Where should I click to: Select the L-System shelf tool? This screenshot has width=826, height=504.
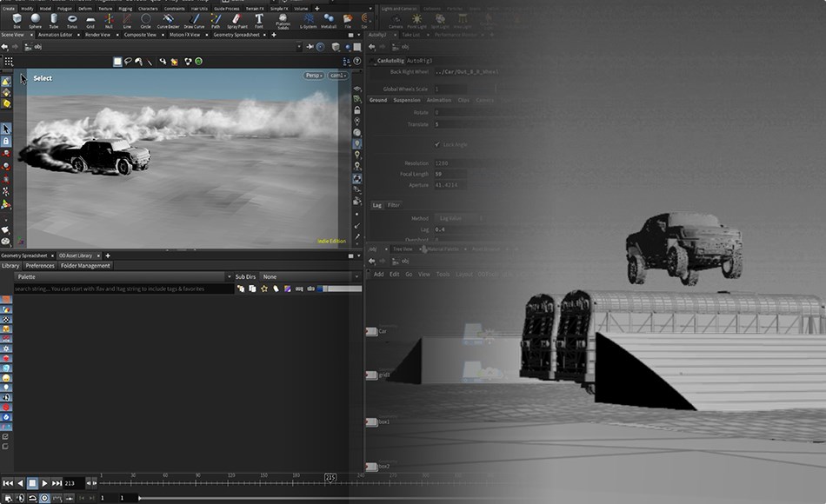point(308,20)
